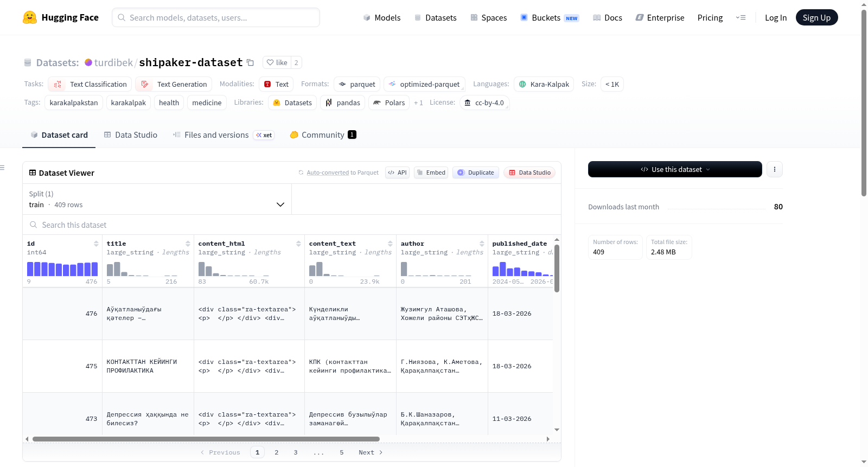Image resolution: width=868 pixels, height=467 pixels.
Task: Click the Datasets library tag
Action: (x=292, y=103)
